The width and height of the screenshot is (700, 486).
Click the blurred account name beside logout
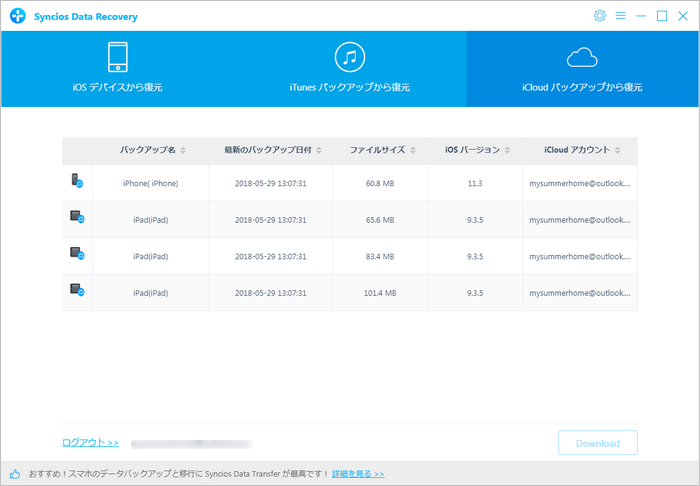[x=192, y=444]
